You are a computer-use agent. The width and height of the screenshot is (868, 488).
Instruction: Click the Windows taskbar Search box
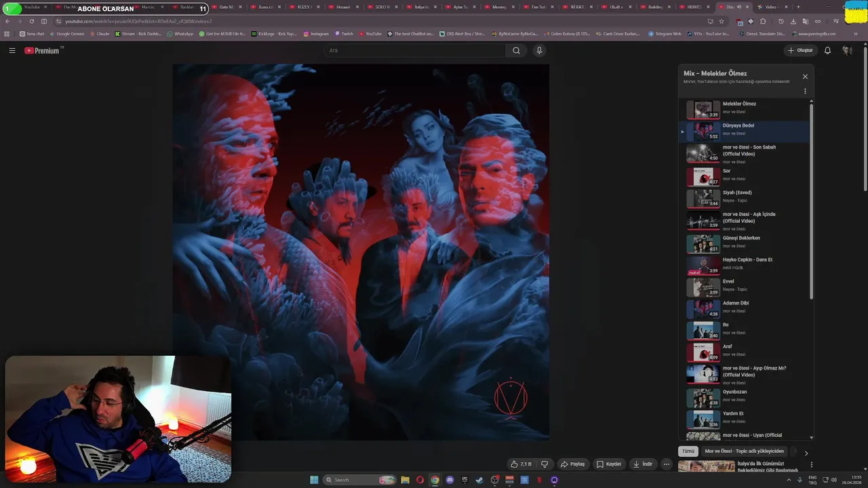[359, 480]
